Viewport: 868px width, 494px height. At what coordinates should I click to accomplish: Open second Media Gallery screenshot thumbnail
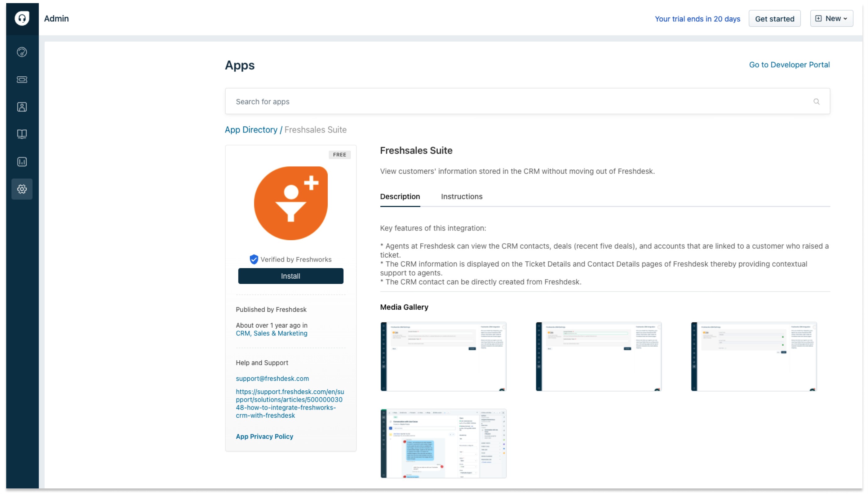click(x=599, y=356)
